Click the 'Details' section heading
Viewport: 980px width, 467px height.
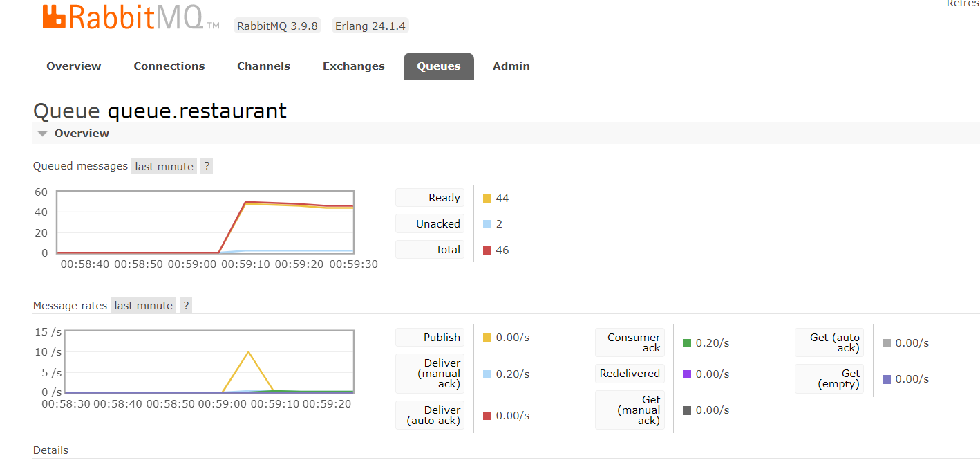pos(50,450)
